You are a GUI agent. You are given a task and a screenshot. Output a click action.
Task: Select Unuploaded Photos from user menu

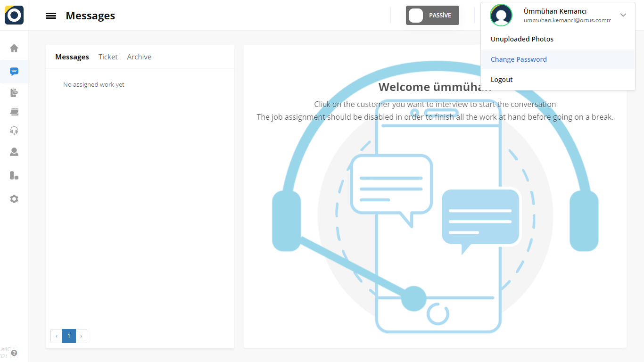click(x=522, y=39)
